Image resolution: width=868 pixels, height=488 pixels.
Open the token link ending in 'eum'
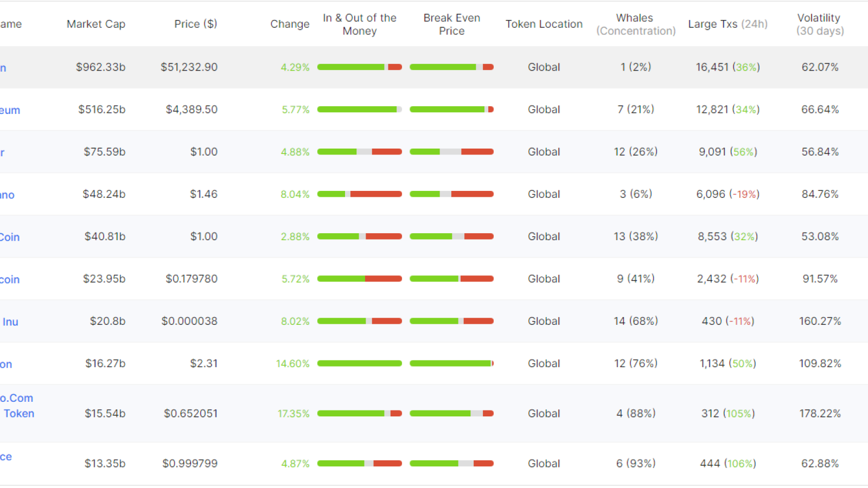[10, 110]
